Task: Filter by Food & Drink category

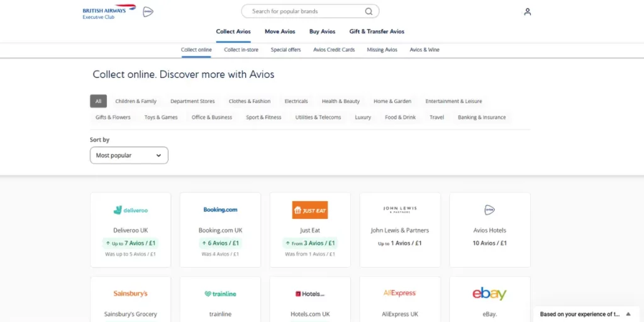Action: coord(400,118)
